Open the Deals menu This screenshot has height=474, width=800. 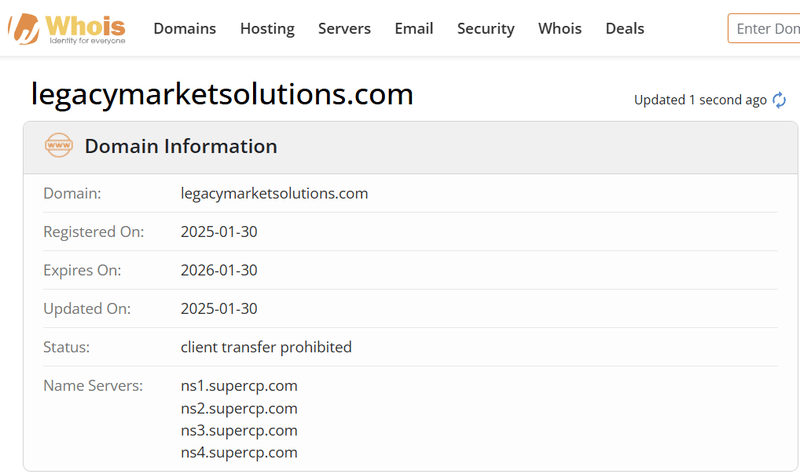pyautogui.click(x=625, y=29)
